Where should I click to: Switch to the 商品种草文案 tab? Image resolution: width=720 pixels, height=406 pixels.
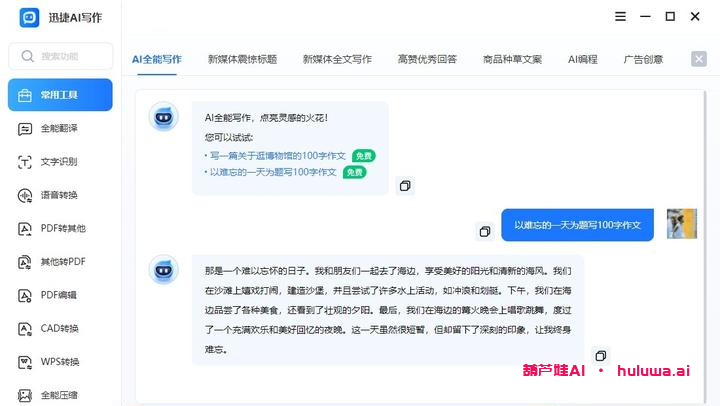click(512, 59)
